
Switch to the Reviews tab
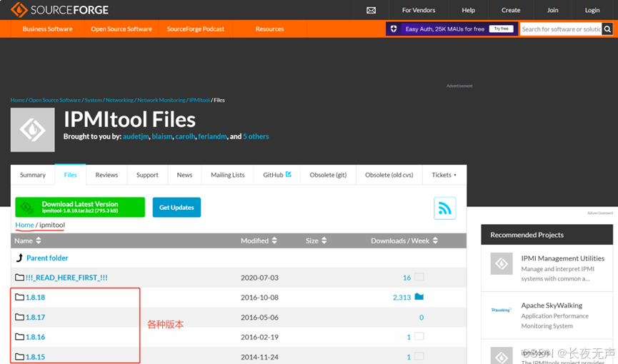[106, 175]
